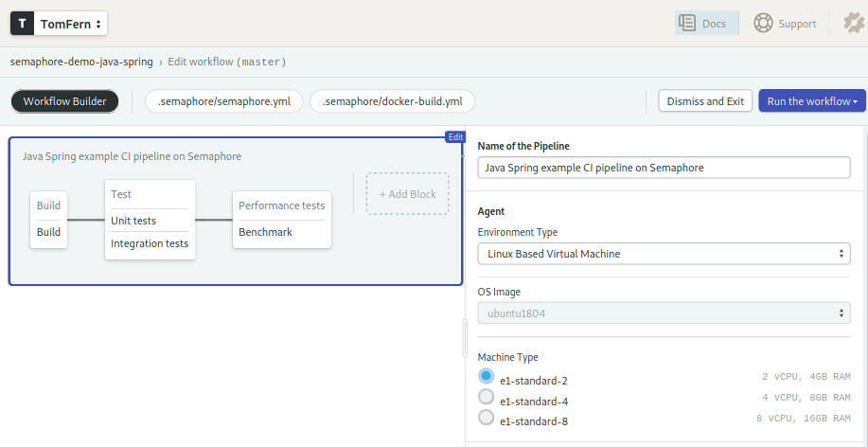868x447 pixels.
Task: Select the Integration tests job
Action: tap(150, 243)
